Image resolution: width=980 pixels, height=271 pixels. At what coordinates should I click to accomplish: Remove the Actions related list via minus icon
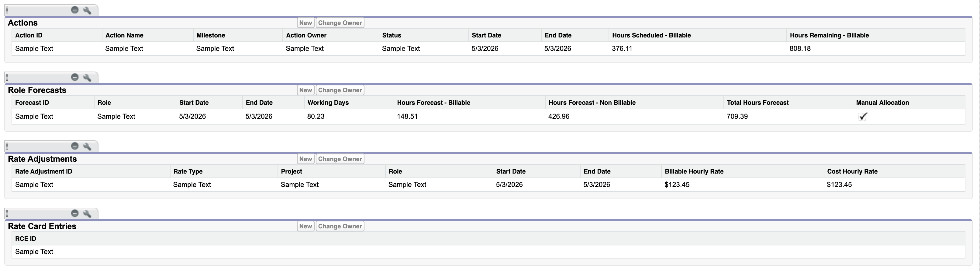pos(75,10)
